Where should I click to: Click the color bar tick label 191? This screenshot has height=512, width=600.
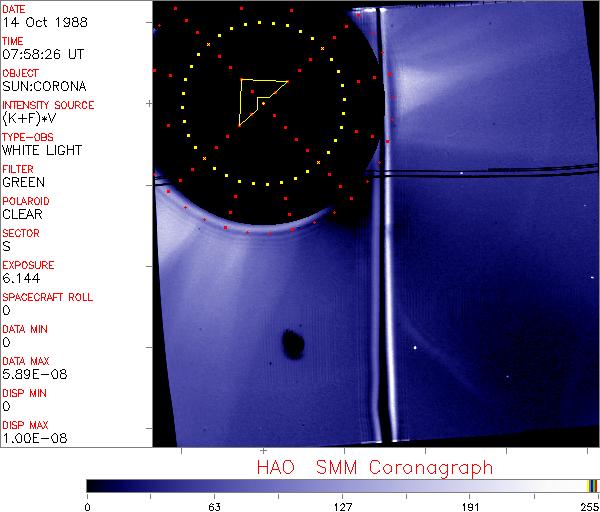pyautogui.click(x=470, y=506)
